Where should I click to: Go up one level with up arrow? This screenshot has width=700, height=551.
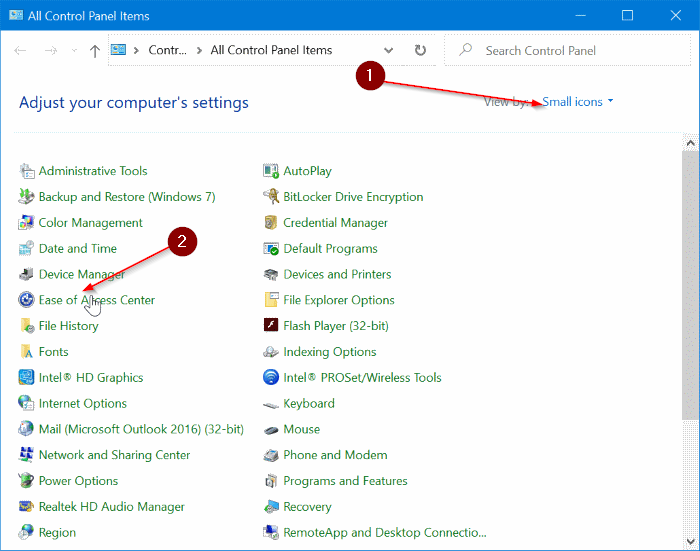[x=94, y=50]
